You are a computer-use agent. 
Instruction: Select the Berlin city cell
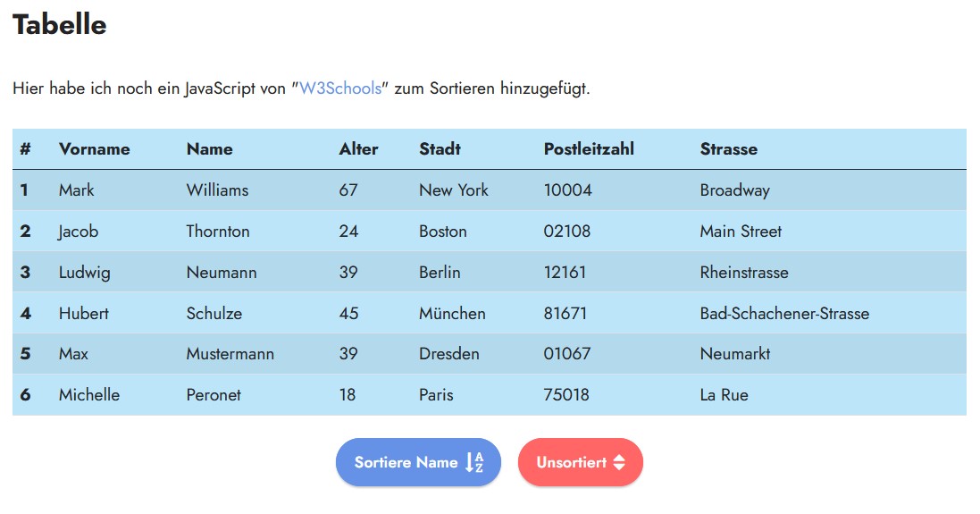pyautogui.click(x=440, y=273)
